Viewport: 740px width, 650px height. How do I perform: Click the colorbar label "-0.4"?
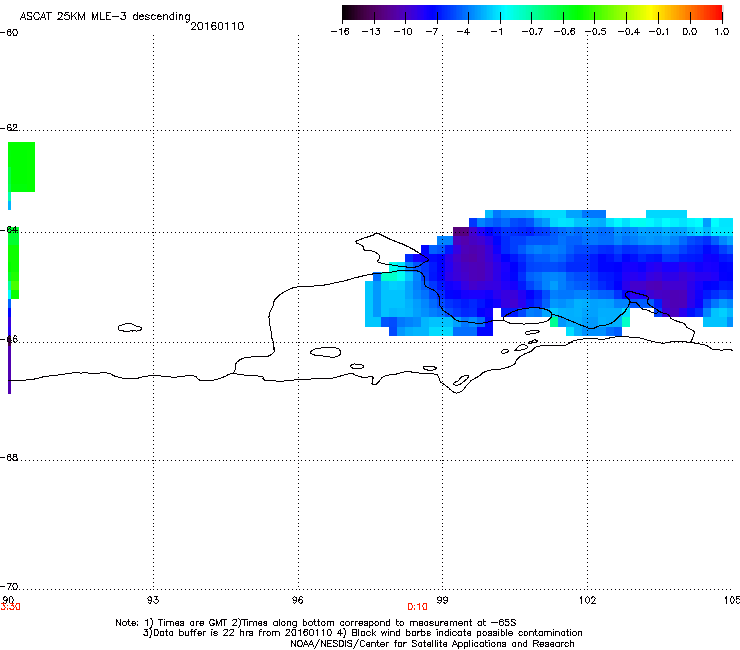[x=629, y=32]
